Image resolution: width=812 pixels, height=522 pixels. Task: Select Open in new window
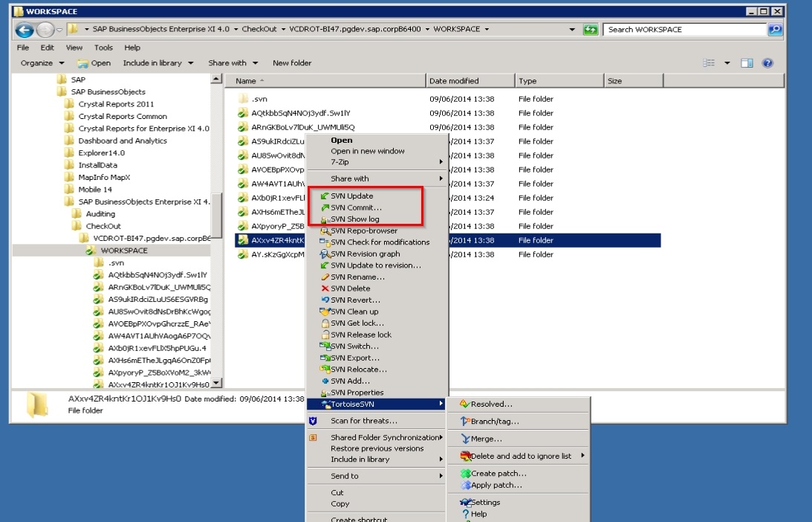tap(368, 151)
